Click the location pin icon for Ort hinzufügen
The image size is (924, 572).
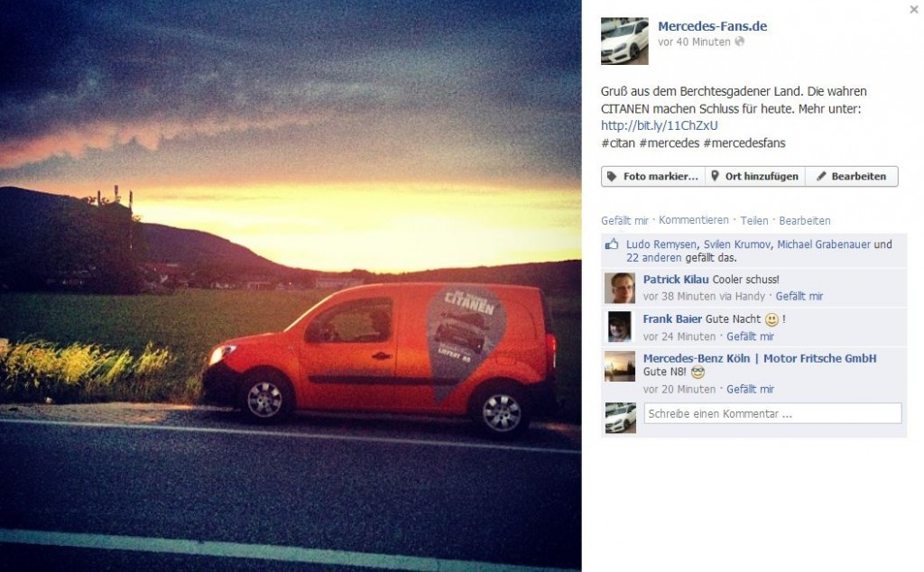(715, 176)
